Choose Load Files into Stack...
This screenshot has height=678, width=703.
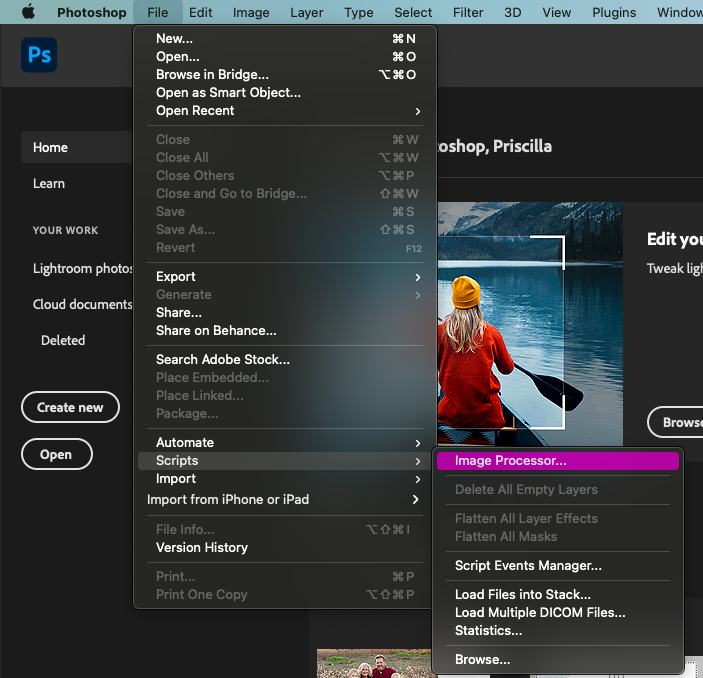[x=558, y=595]
